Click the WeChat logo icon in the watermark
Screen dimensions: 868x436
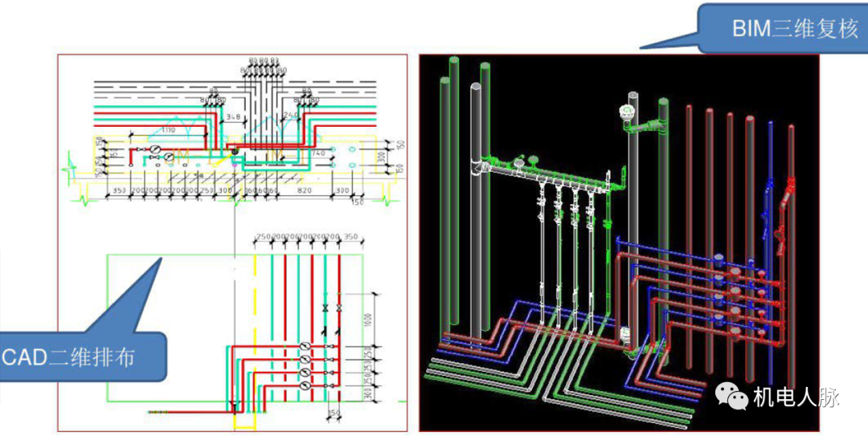tap(731, 397)
